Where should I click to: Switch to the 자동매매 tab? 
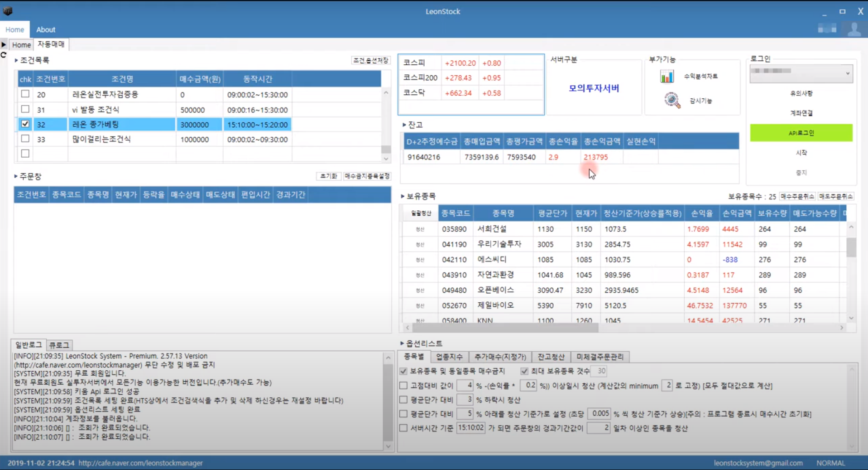(x=51, y=44)
